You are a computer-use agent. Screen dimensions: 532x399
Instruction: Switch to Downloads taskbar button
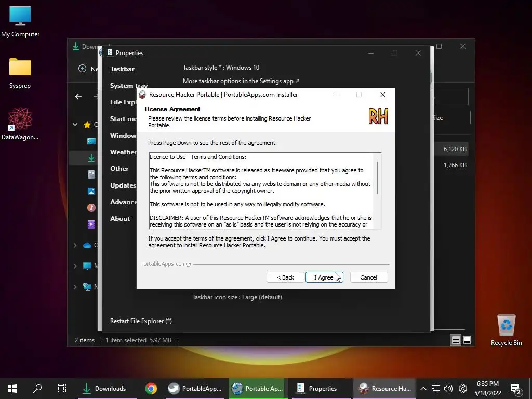108,389
